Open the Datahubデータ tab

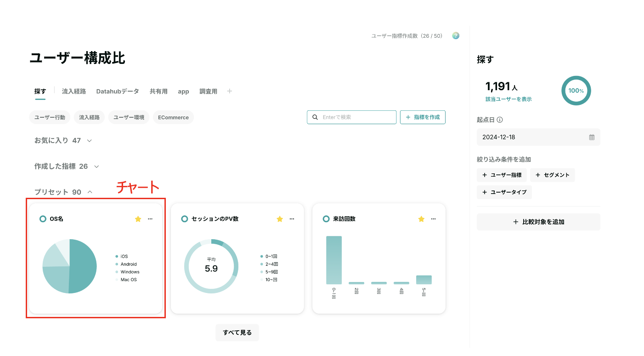118,92
